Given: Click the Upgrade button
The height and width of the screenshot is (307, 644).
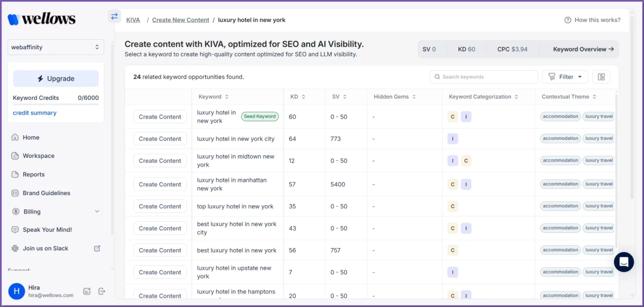Looking at the screenshot, I should (x=55, y=78).
